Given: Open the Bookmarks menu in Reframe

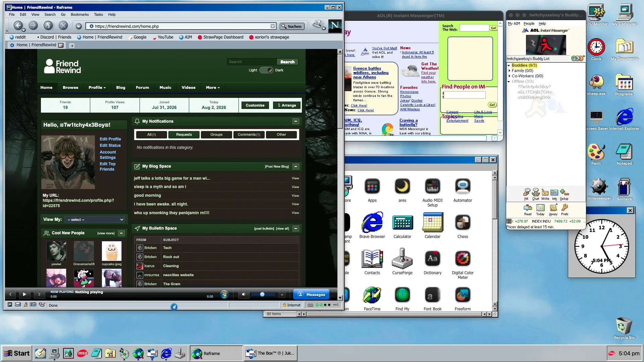Looking at the screenshot, I should coord(79,14).
